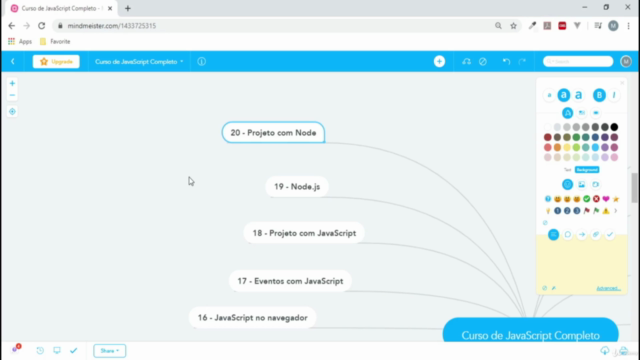Screen dimensions: 640x360
Task: Open the user avatar in the blue bar
Action: [x=626, y=61]
